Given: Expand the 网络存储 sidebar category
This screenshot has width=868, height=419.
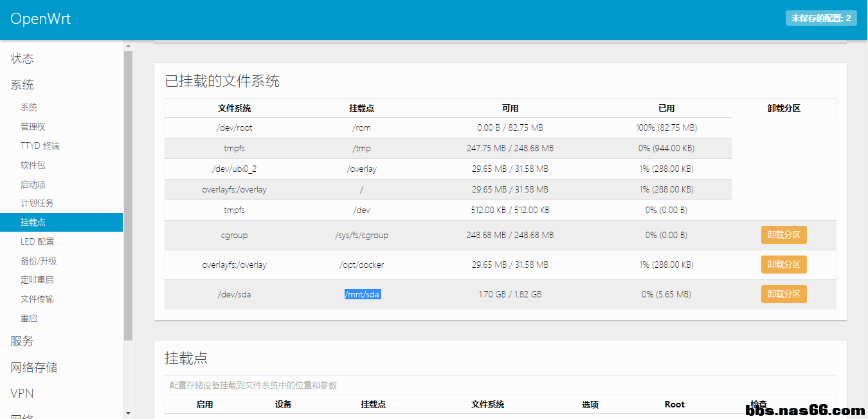Looking at the screenshot, I should (x=34, y=368).
